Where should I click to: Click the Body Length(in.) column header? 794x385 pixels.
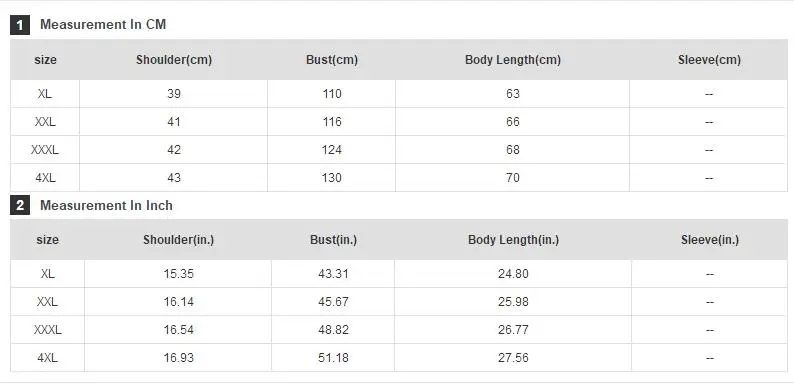click(x=513, y=240)
